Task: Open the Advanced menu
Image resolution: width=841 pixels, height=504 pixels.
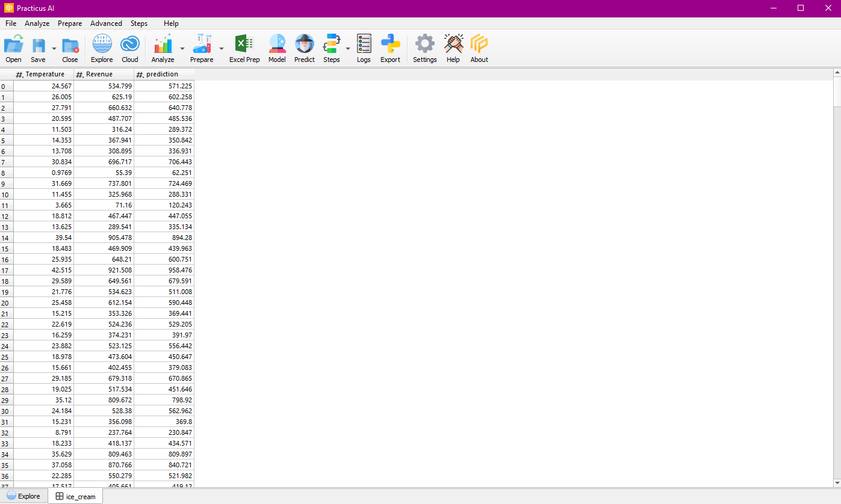Action: (106, 23)
